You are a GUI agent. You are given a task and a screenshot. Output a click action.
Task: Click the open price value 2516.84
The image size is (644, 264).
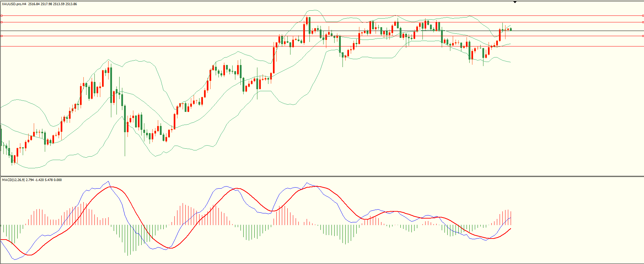click(34, 4)
